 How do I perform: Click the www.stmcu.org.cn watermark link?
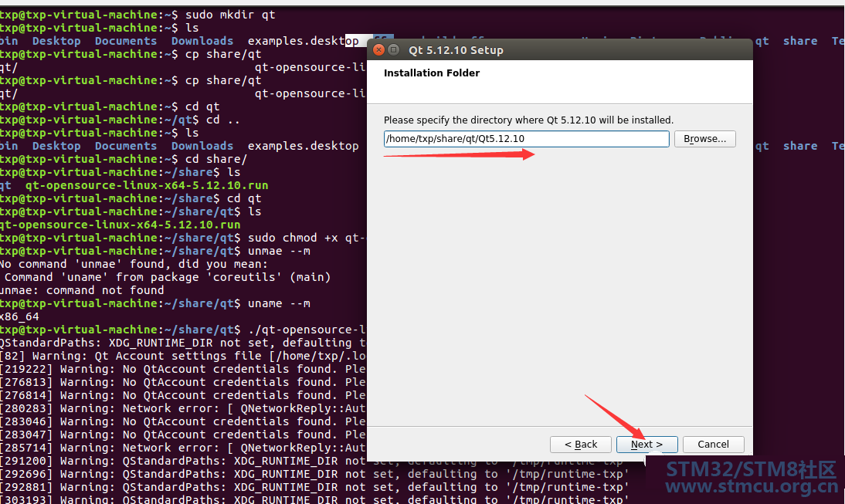click(x=752, y=488)
